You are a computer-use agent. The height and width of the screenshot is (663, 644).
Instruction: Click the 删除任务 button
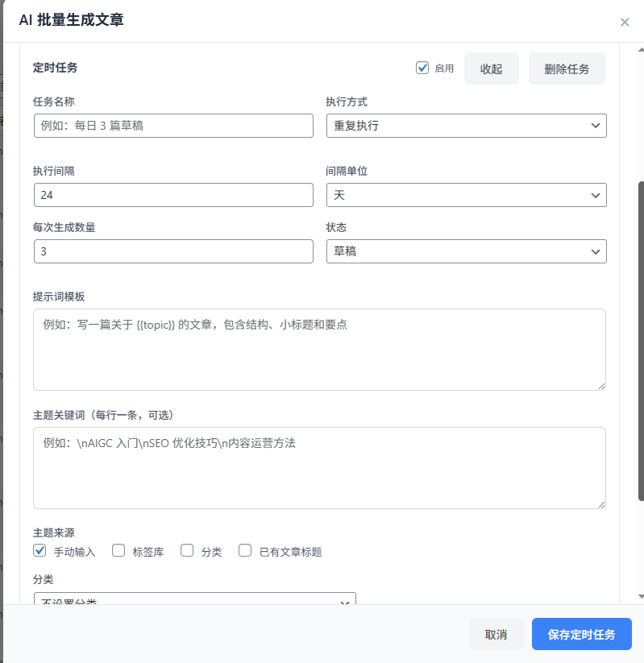(567, 69)
